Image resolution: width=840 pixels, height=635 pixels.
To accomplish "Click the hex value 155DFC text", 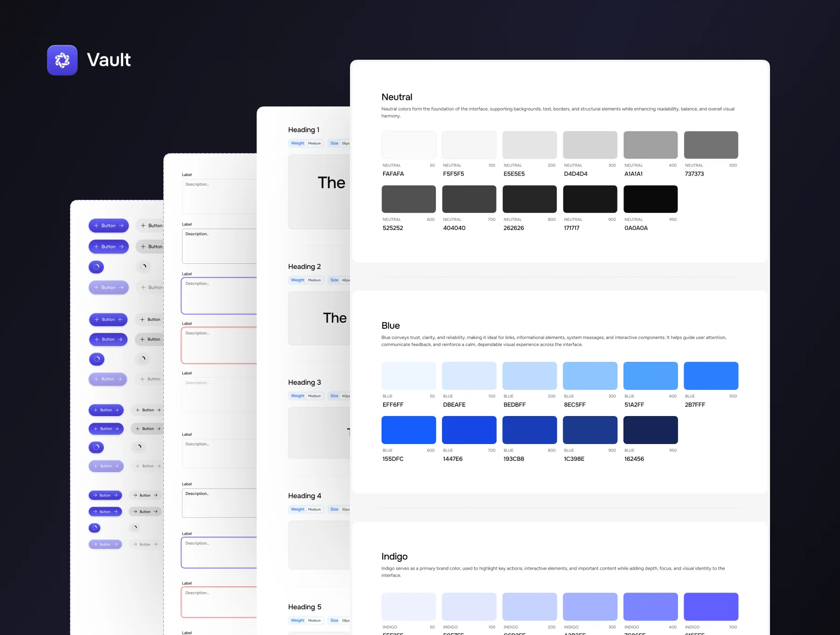I will click(393, 459).
